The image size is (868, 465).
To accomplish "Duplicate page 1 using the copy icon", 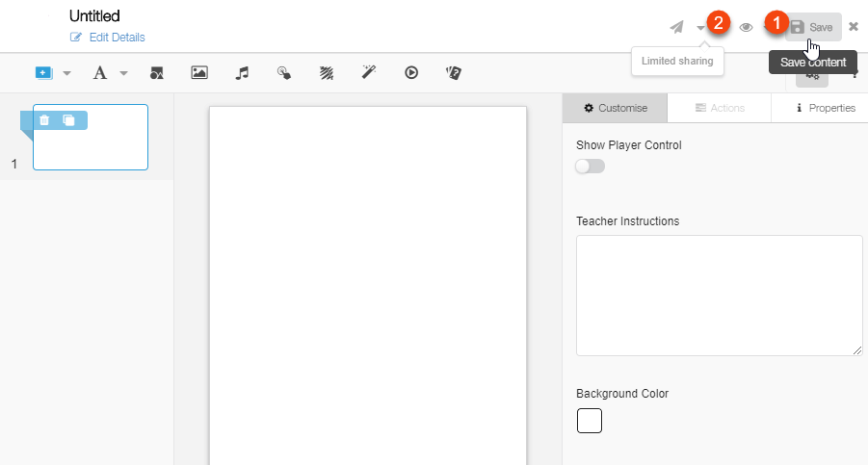I will pos(68,120).
